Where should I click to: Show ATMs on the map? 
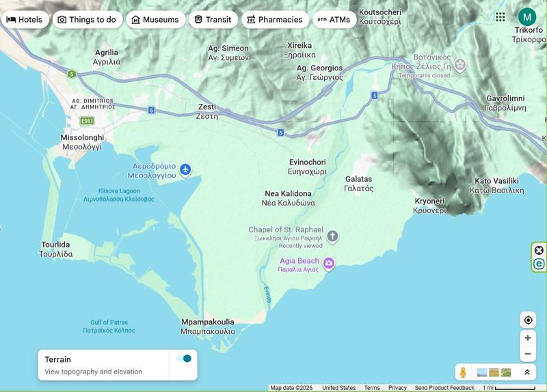[x=334, y=20]
